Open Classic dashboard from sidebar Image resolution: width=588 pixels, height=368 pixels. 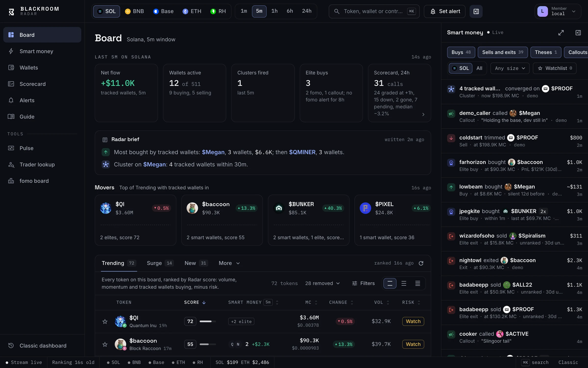(x=42, y=346)
